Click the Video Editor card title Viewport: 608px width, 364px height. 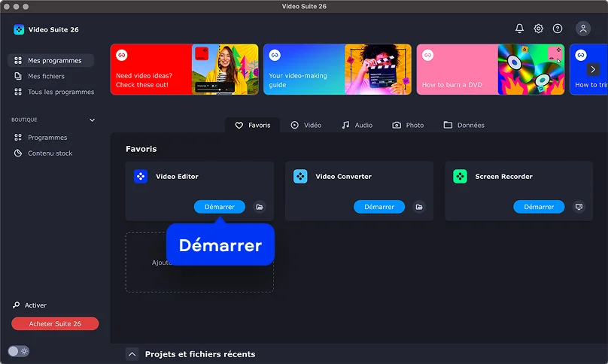[177, 177]
